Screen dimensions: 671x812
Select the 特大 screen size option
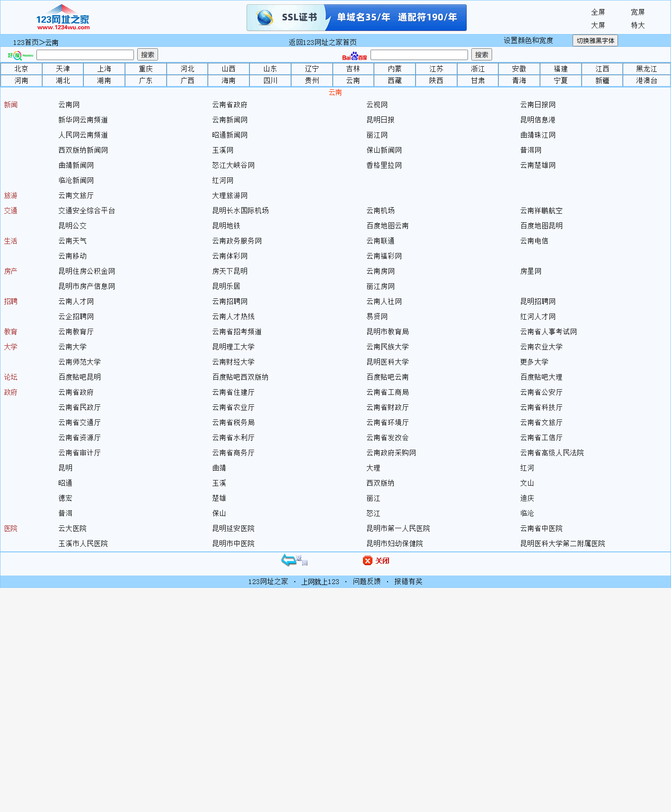(637, 26)
